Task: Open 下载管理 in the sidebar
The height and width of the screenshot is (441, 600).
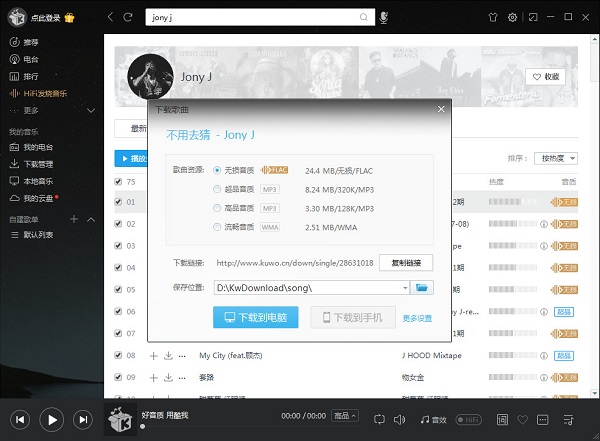Action: click(x=37, y=163)
